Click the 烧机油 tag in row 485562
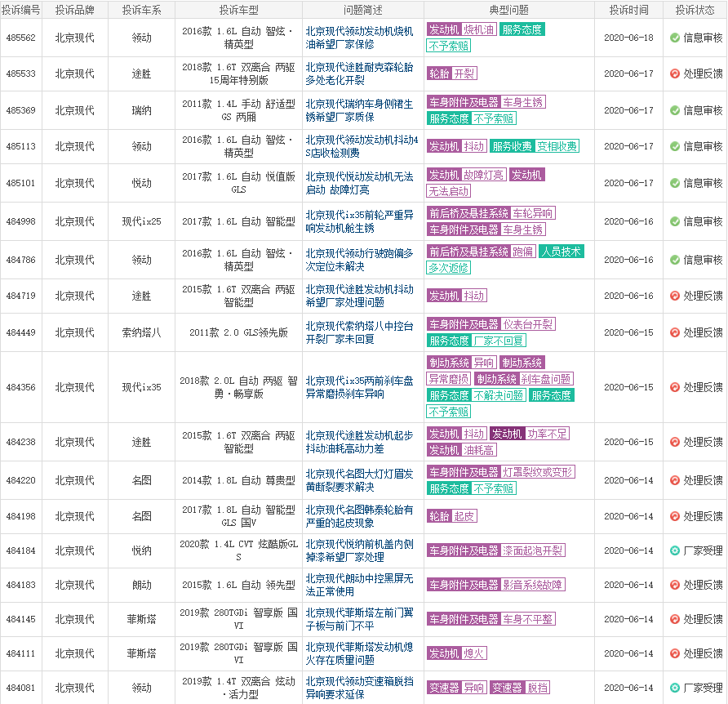The width and height of the screenshot is (728, 704). pos(479,29)
